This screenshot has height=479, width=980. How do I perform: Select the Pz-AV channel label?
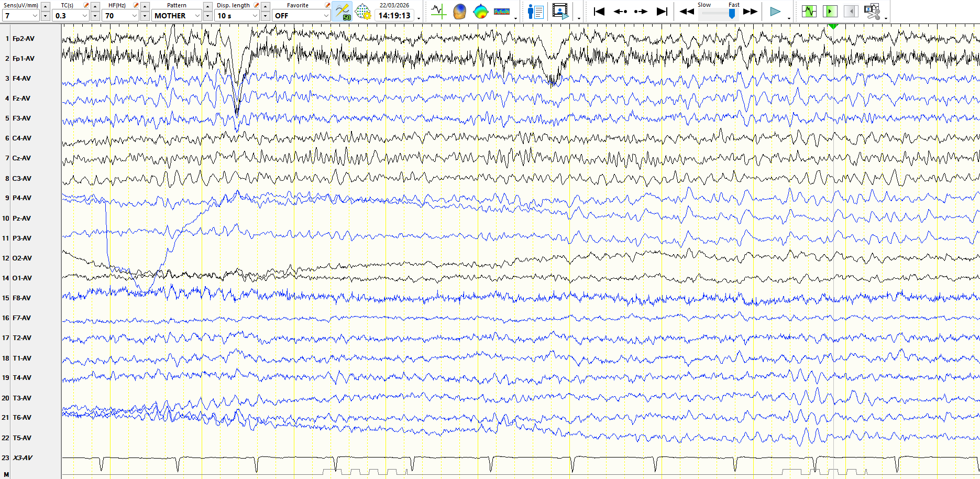pos(21,219)
